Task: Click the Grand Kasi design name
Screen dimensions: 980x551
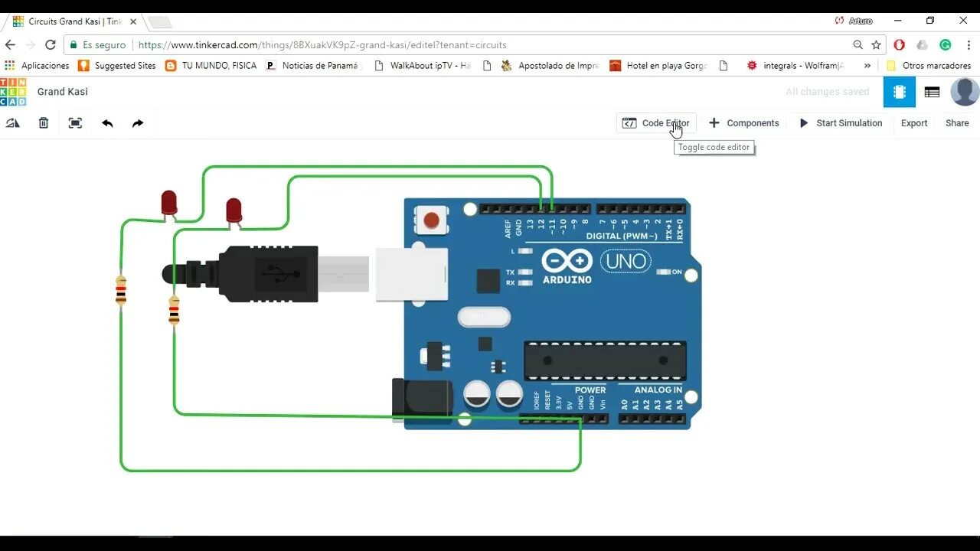Action: click(x=63, y=92)
